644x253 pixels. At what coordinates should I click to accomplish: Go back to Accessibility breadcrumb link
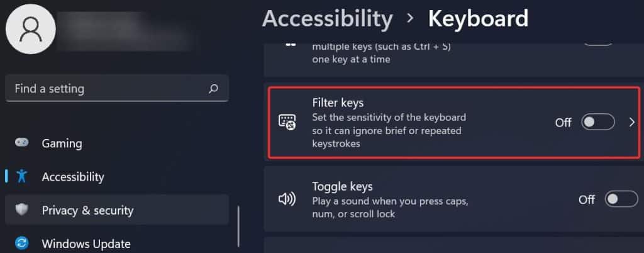pyautogui.click(x=327, y=19)
